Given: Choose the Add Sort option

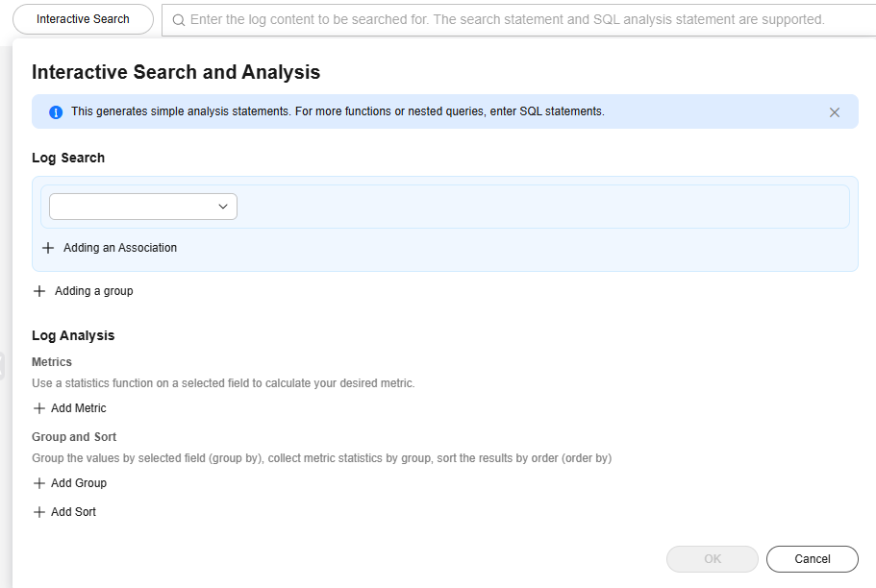Looking at the screenshot, I should click(x=74, y=512).
